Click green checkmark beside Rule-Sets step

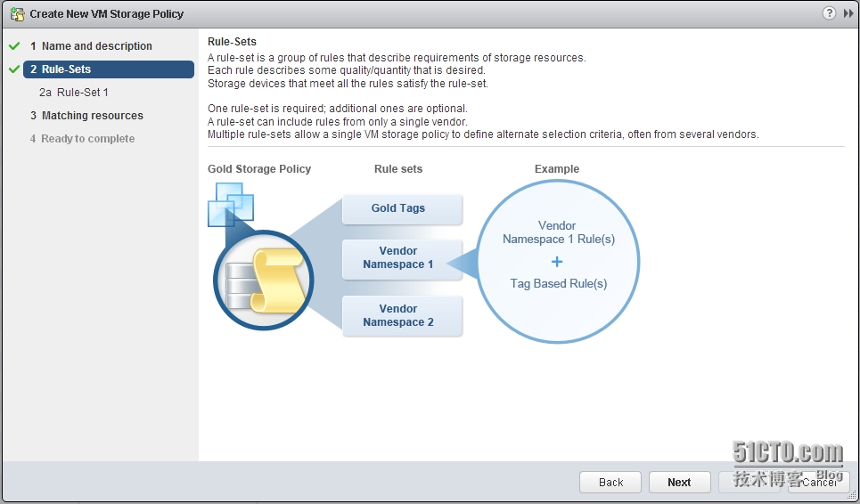[14, 69]
